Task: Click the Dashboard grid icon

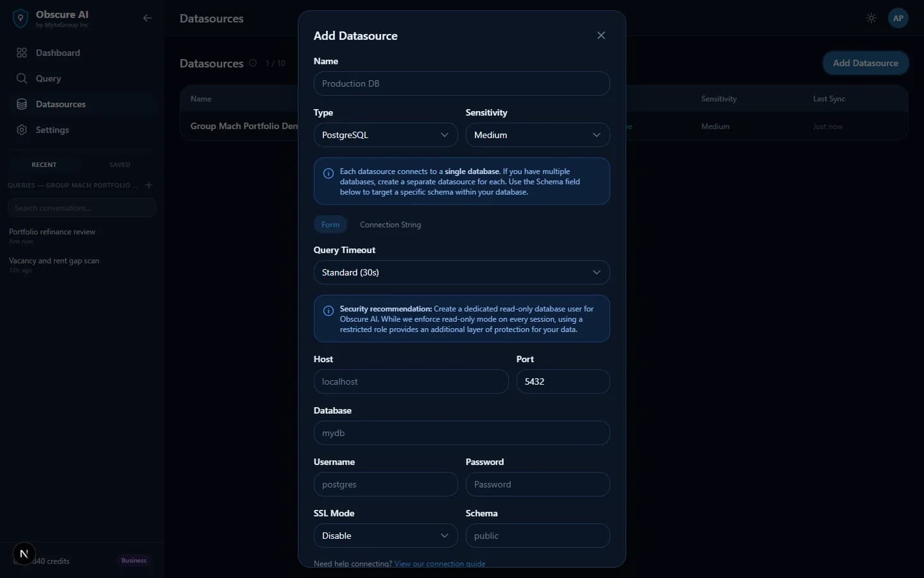Action: [x=22, y=53]
